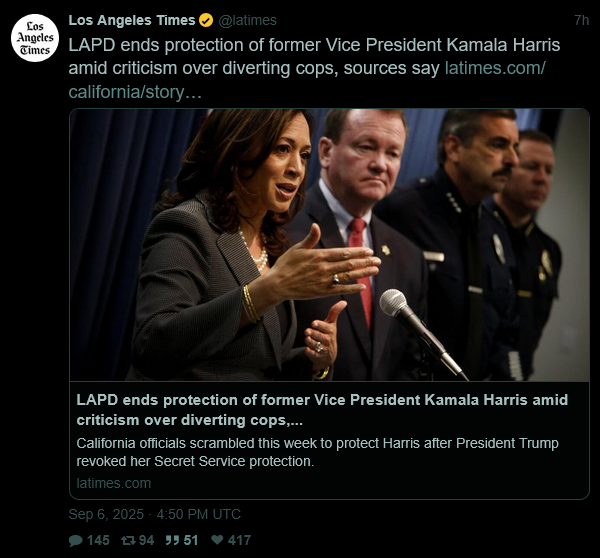Click the gold verified badge icon
The height and width of the screenshot is (558, 600).
tap(205, 20)
